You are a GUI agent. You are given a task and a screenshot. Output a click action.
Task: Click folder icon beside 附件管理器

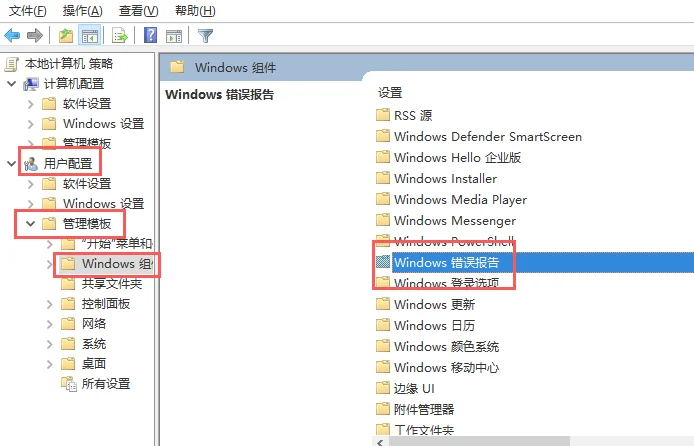coord(383,409)
